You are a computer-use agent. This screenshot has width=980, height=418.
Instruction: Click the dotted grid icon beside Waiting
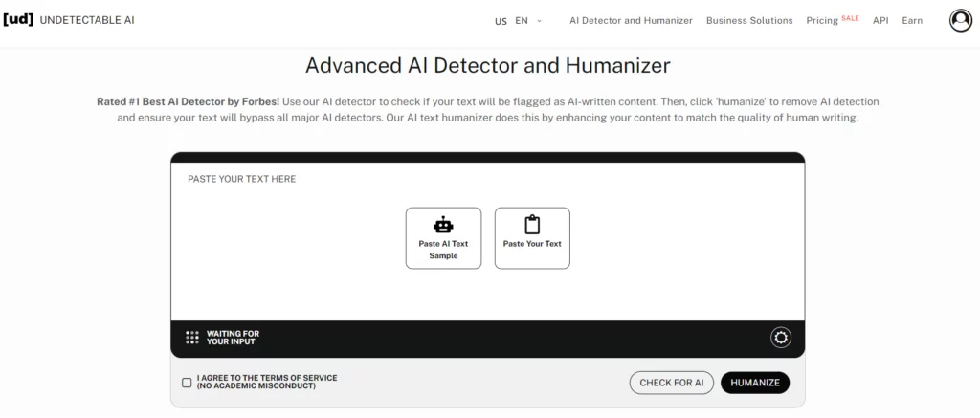[x=192, y=338]
